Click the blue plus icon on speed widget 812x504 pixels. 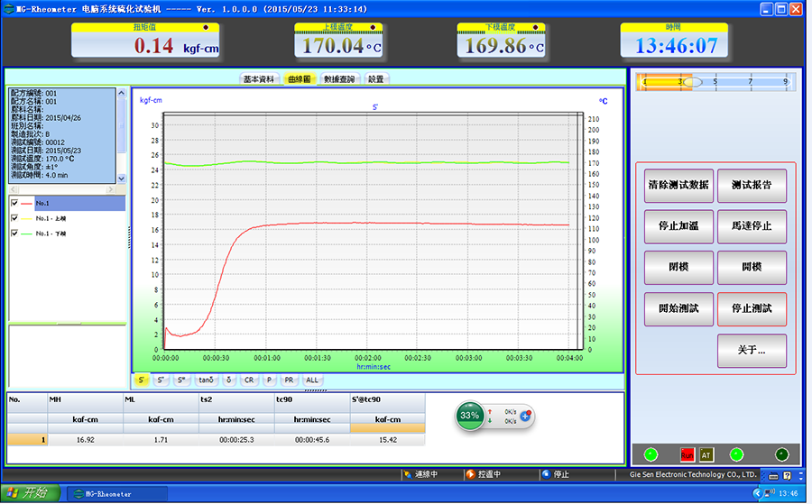(x=525, y=416)
